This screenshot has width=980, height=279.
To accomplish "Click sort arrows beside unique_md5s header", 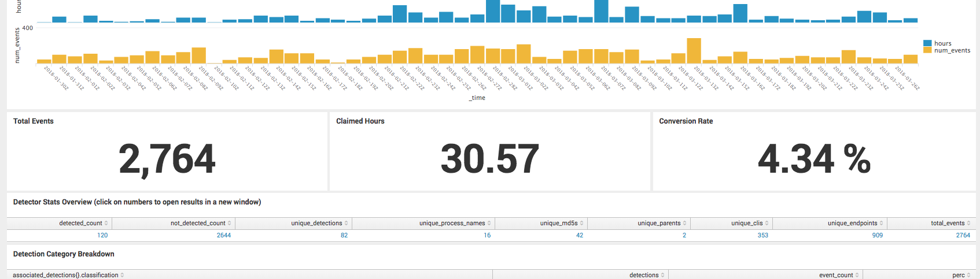I will [582, 224].
